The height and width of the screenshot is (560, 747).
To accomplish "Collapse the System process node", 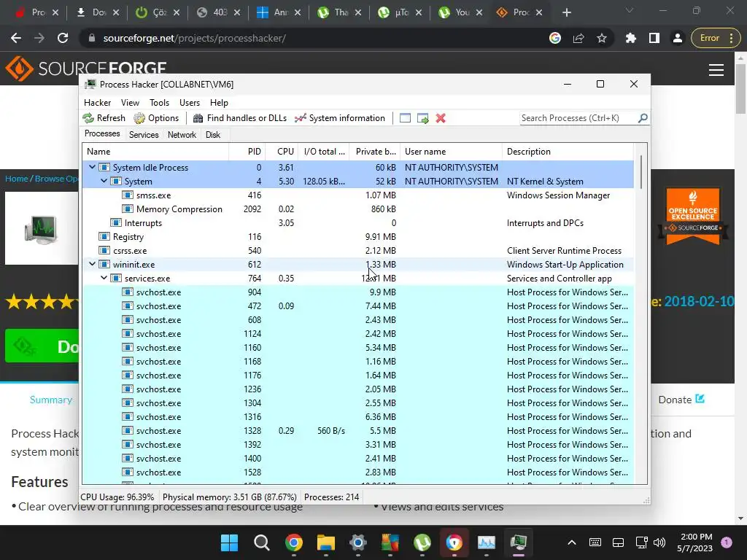I will [x=104, y=181].
